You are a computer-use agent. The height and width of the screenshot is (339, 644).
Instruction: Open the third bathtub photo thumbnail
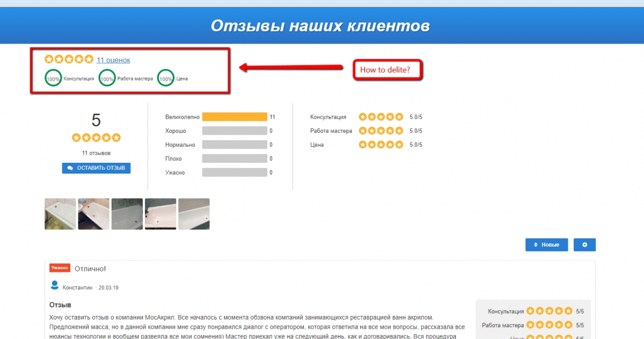(x=127, y=214)
